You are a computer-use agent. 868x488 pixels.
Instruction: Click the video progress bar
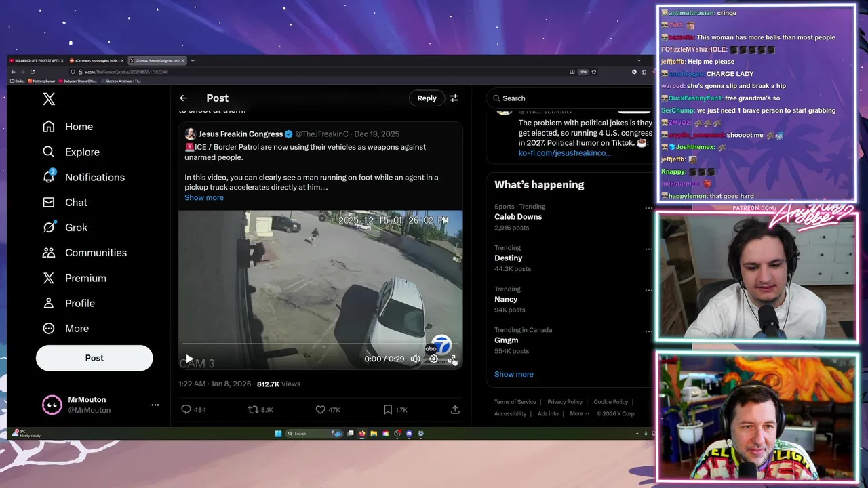320,344
